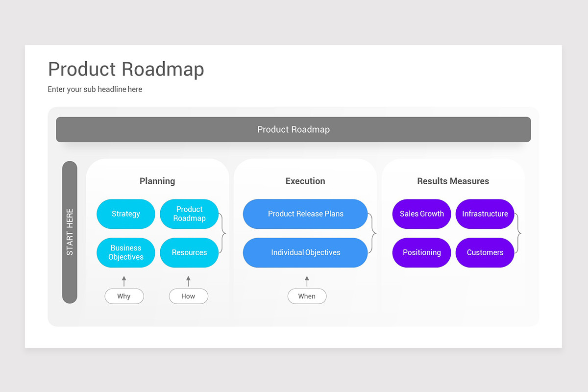The height and width of the screenshot is (392, 588).
Task: Click the Why label
Action: (124, 296)
